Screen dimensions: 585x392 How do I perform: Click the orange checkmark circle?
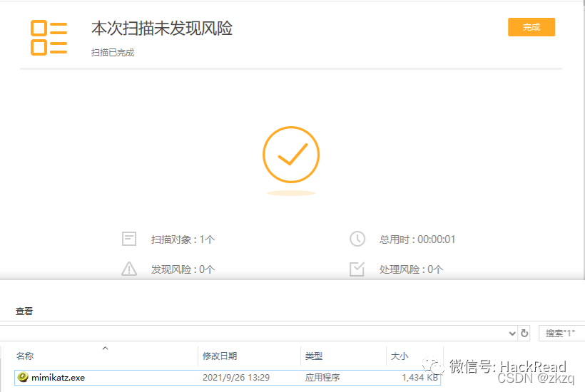point(291,155)
